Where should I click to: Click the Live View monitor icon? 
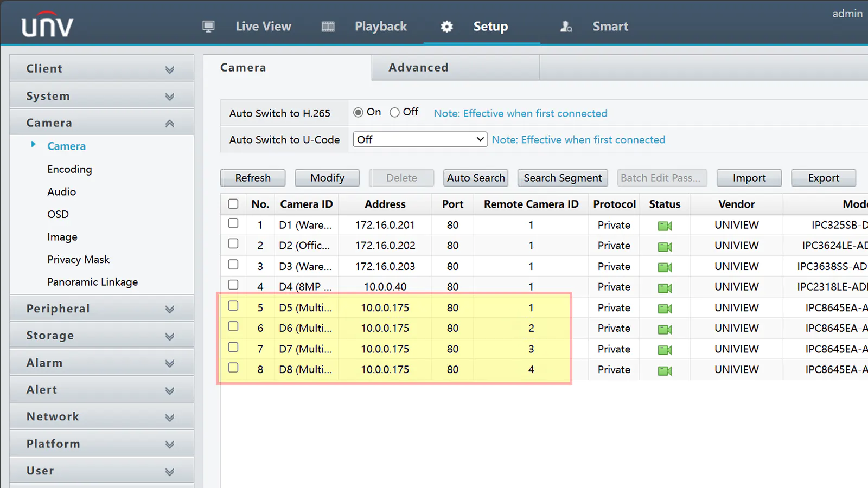coord(208,27)
